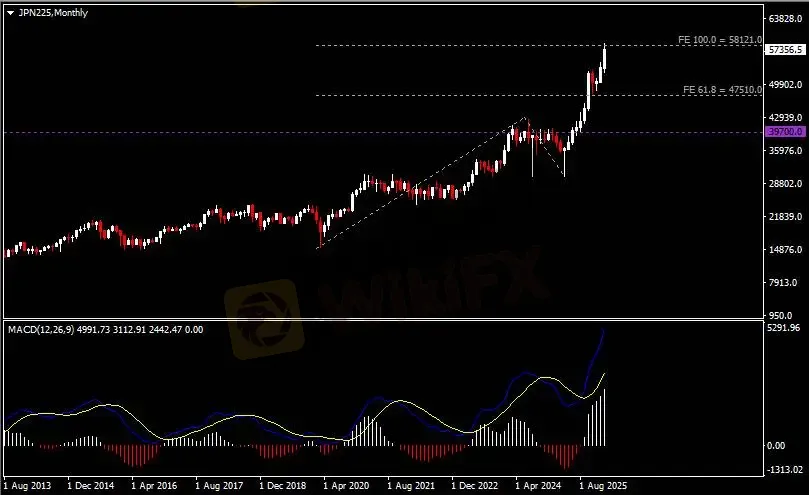
Task: Click the JPN225,Monthly chart title
Action: (x=53, y=12)
